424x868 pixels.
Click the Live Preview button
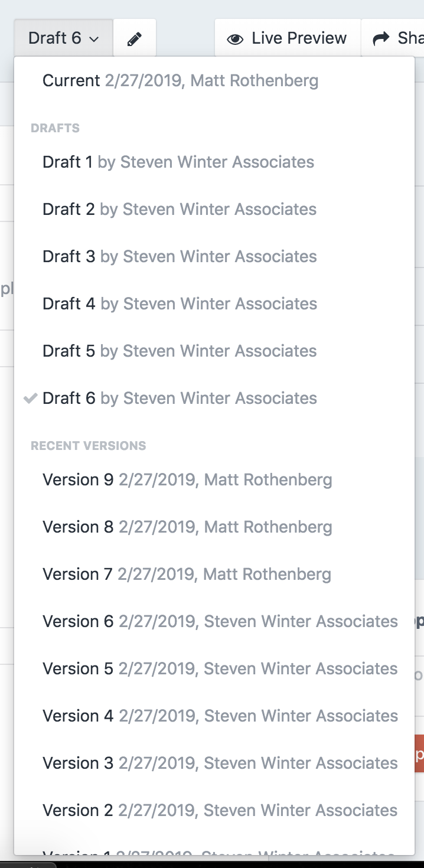point(289,37)
